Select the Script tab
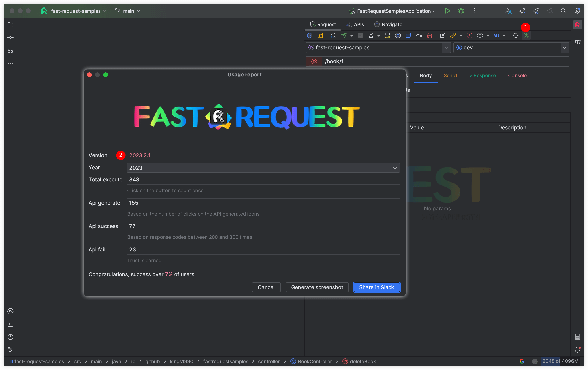 (x=450, y=76)
